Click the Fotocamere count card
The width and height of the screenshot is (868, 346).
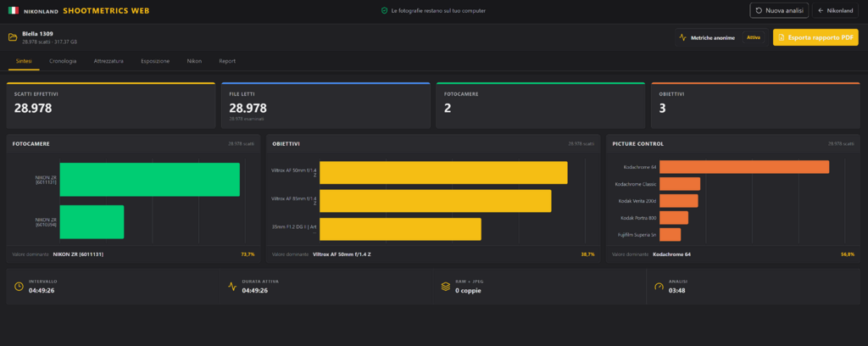point(541,105)
